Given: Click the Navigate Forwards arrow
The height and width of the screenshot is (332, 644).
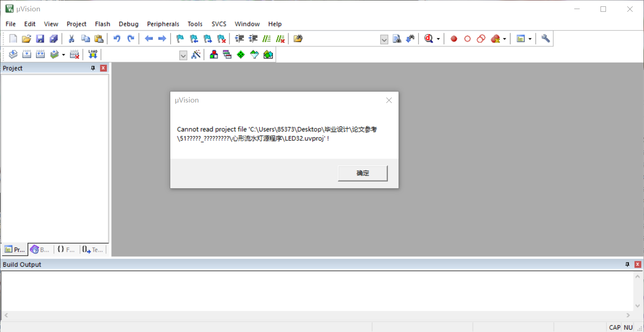Looking at the screenshot, I should point(162,39).
